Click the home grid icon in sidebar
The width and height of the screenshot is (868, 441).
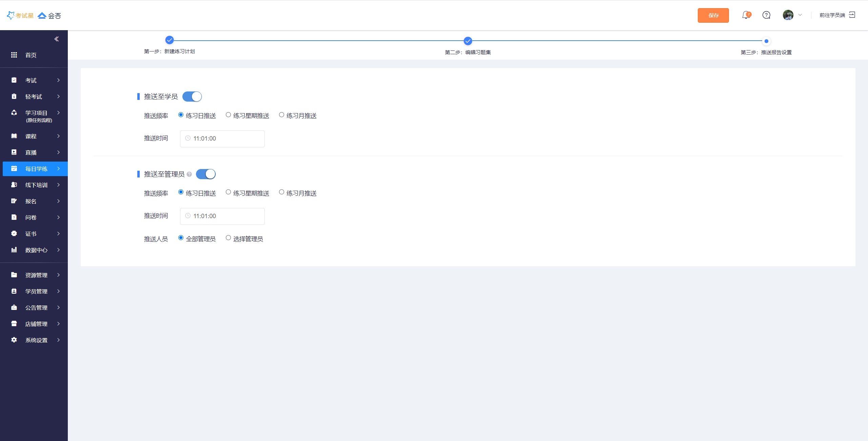point(14,55)
